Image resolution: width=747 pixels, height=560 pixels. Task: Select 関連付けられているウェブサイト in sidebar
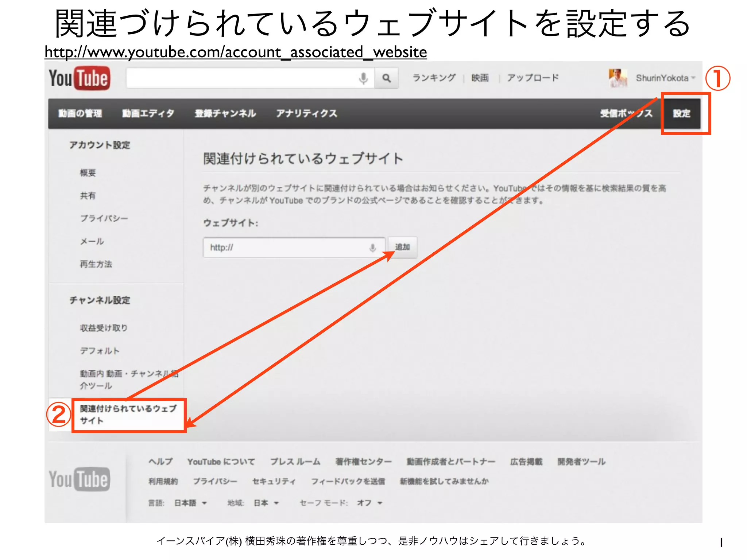[x=128, y=415]
